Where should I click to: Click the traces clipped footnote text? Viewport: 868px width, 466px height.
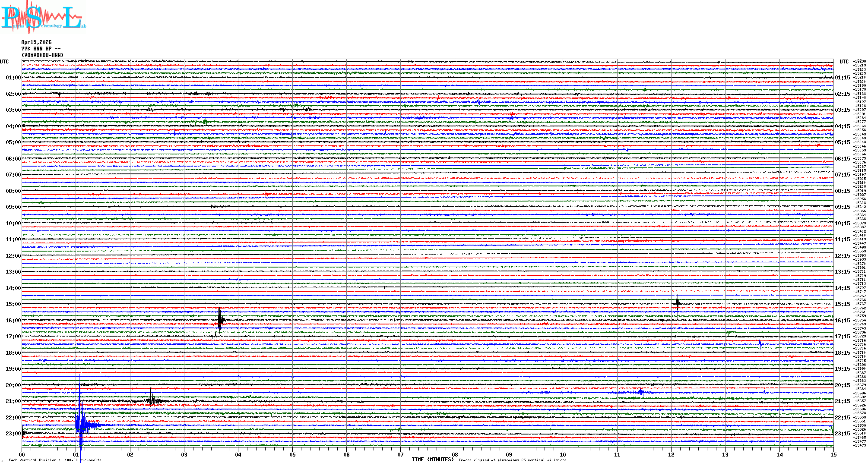click(512, 460)
